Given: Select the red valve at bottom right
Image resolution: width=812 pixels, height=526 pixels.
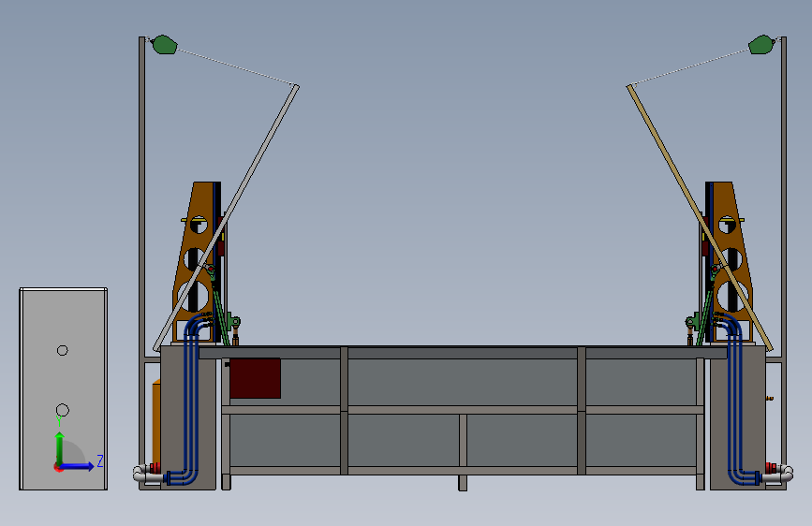Looking at the screenshot, I should click(771, 468).
